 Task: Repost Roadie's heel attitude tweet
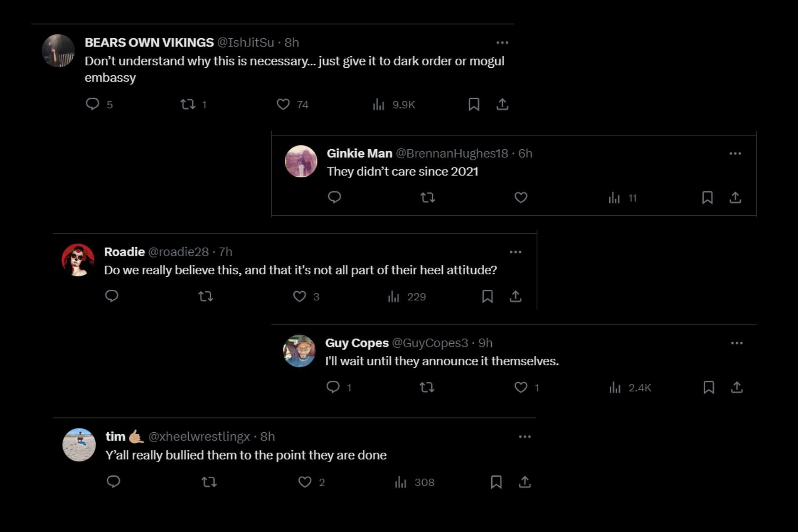click(x=206, y=296)
